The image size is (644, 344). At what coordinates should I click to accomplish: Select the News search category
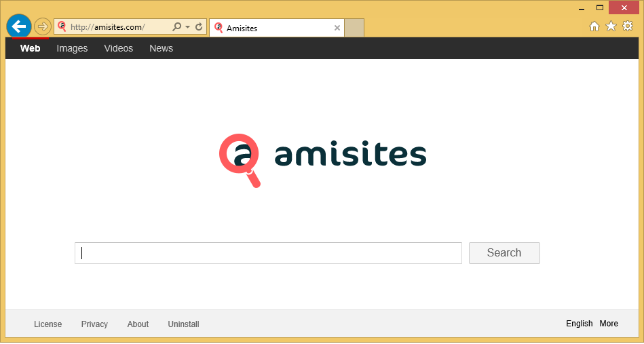point(161,48)
